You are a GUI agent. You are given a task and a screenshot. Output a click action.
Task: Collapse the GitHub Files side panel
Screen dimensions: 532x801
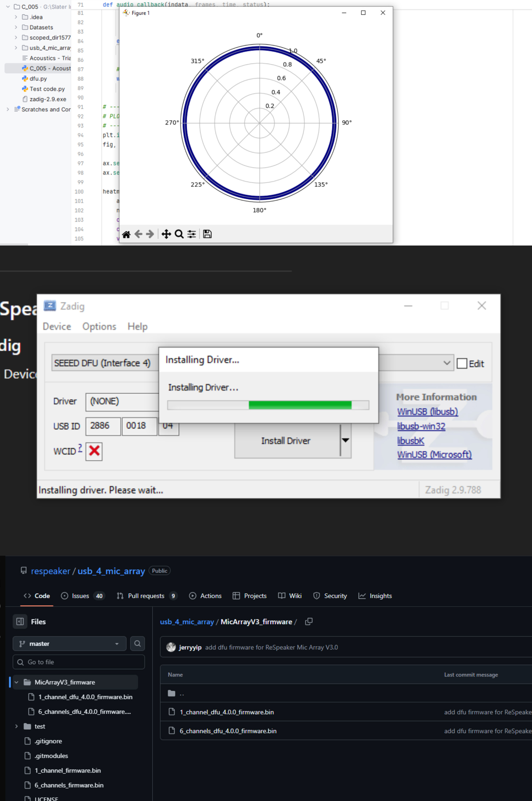tap(20, 621)
